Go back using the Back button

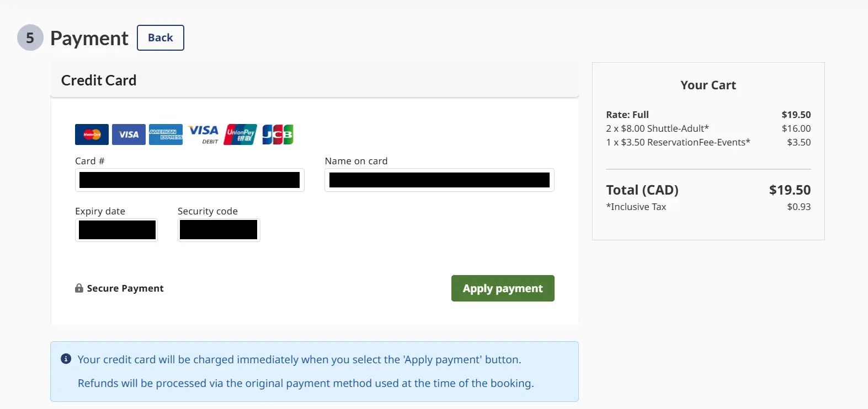(x=161, y=37)
